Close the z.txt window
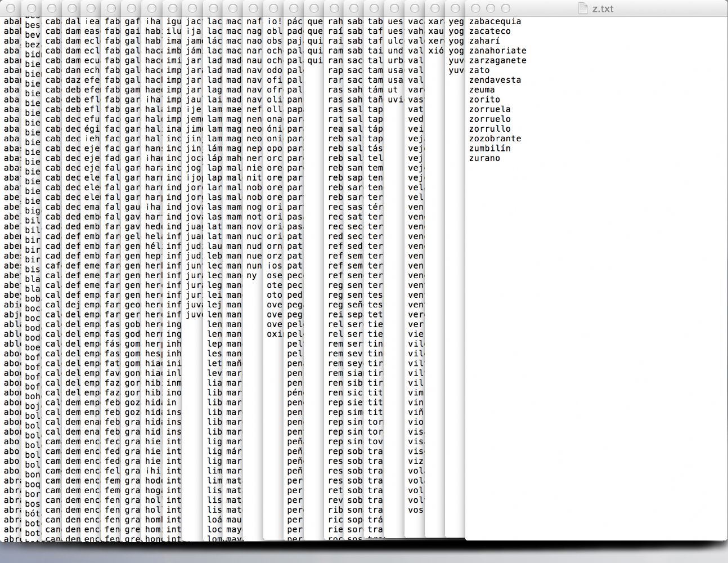This screenshot has width=728, height=563. [476, 8]
